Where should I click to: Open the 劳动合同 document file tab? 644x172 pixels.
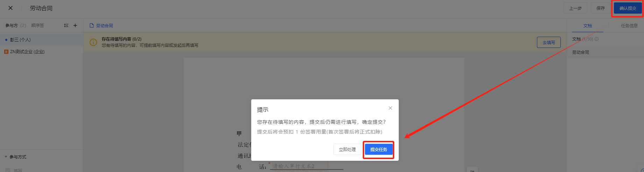(101, 26)
